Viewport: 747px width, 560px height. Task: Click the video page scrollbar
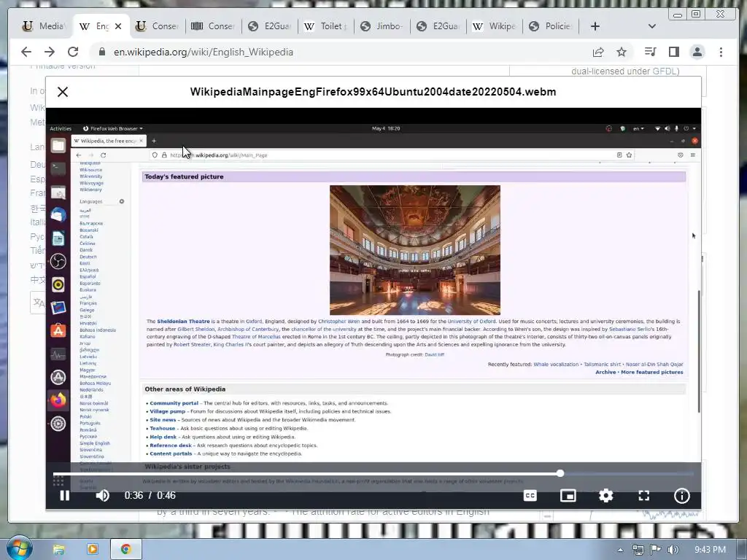click(x=698, y=351)
